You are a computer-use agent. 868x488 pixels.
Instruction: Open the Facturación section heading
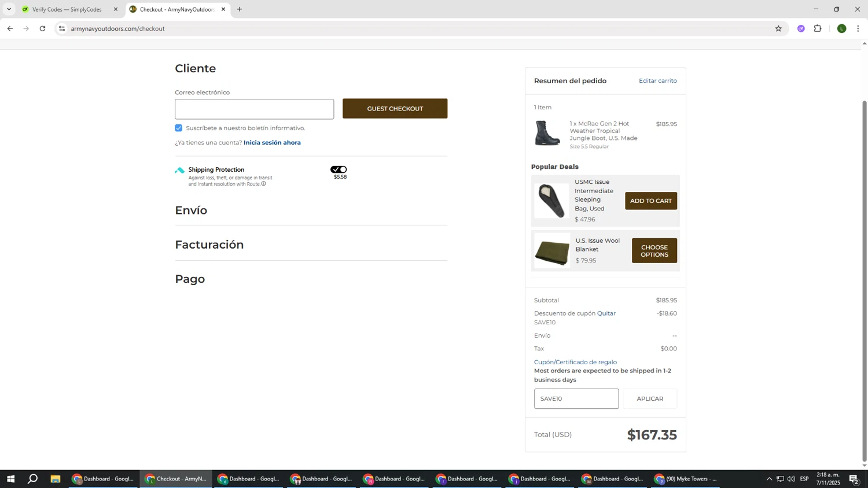click(209, 245)
